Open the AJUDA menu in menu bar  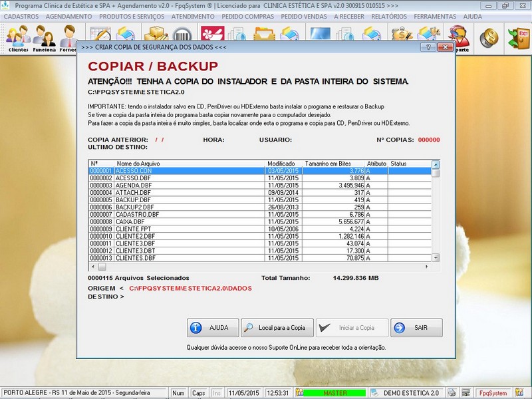click(472, 16)
